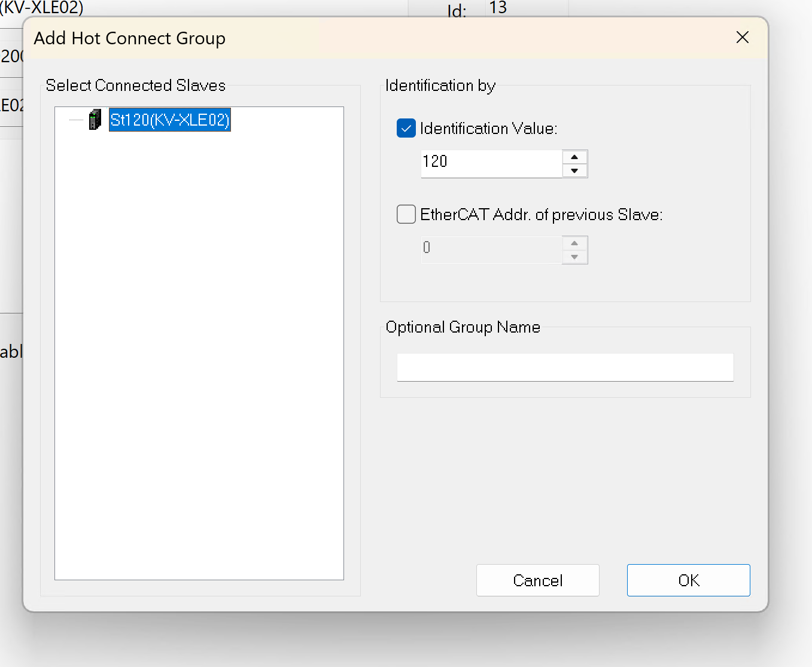Focus the Optional Group Name text box

click(x=565, y=367)
